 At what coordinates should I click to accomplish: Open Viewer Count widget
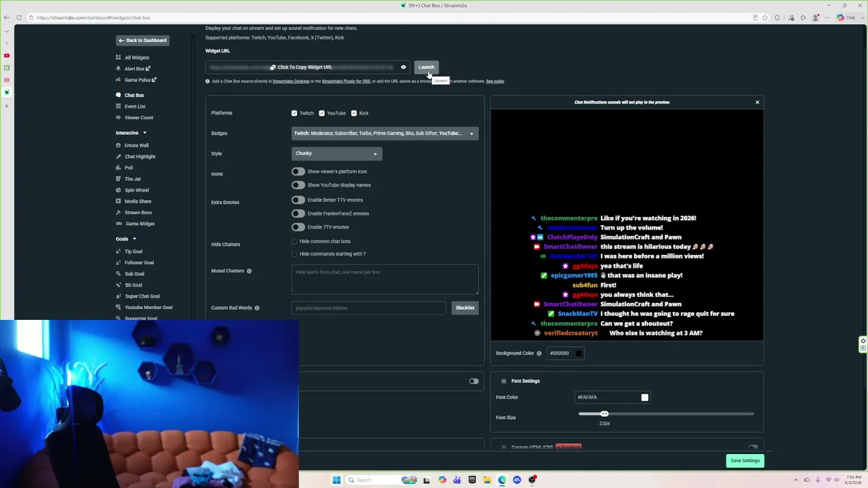(138, 118)
